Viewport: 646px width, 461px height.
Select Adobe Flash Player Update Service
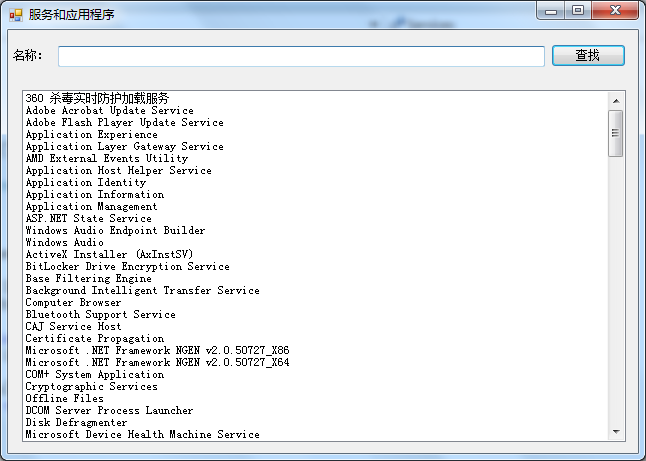(124, 123)
